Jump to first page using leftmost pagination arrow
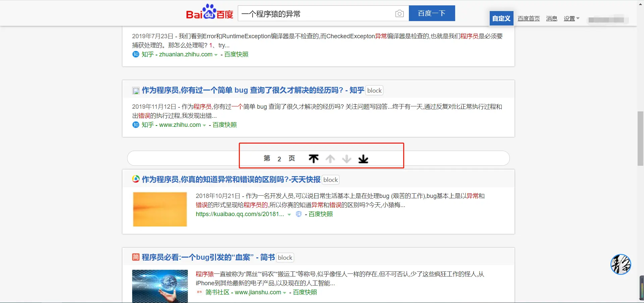Image resolution: width=644 pixels, height=303 pixels. [313, 159]
